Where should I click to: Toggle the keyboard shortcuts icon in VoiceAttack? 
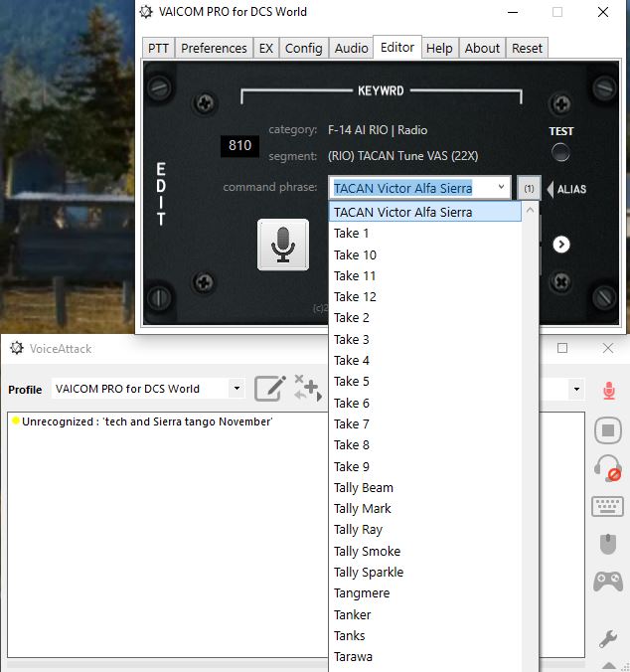point(607,506)
